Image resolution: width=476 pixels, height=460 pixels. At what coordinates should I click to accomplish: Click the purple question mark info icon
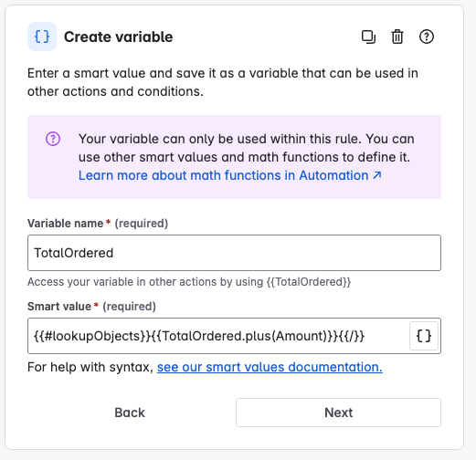tap(53, 139)
